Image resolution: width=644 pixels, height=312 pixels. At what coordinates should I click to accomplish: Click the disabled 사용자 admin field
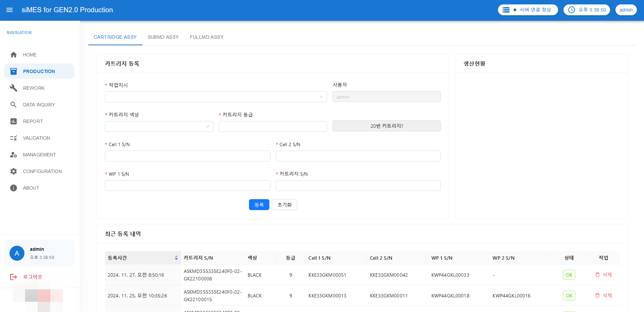pyautogui.click(x=387, y=97)
